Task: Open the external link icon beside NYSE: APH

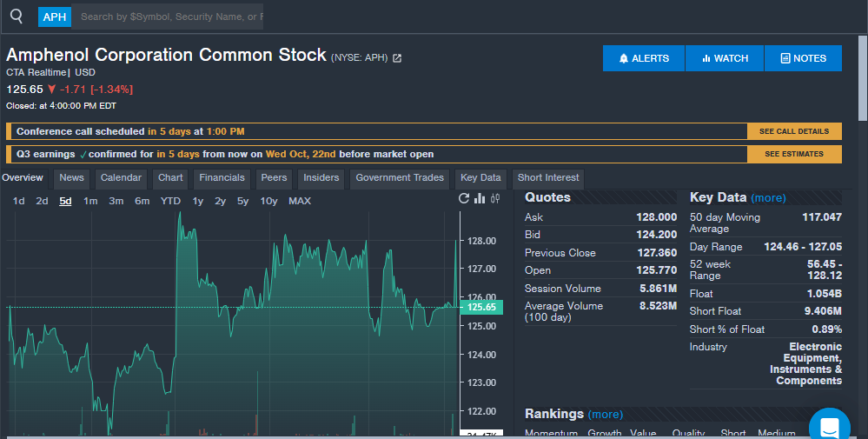Action: tap(397, 58)
